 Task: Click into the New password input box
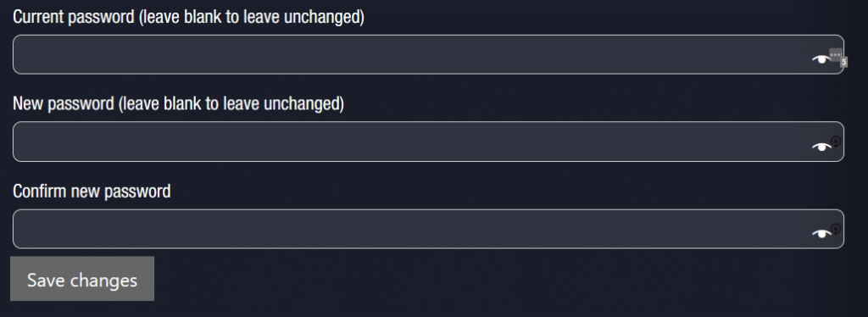click(x=428, y=142)
